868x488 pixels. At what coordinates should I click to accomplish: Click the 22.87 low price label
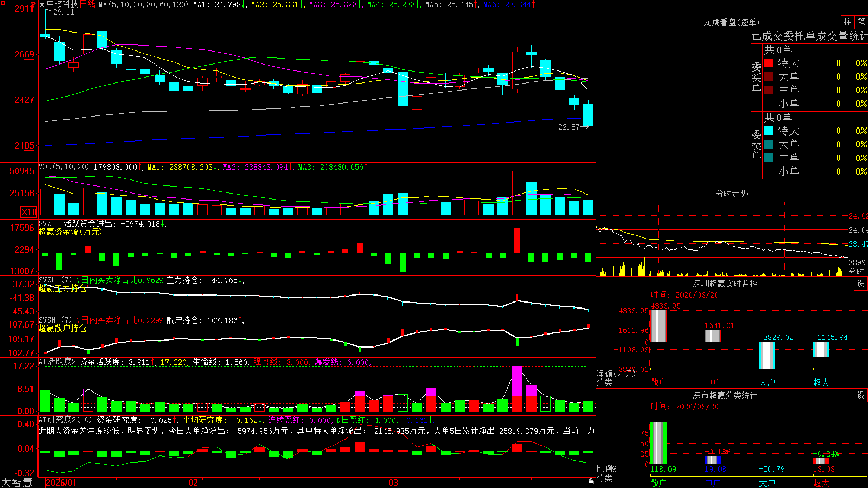[569, 127]
